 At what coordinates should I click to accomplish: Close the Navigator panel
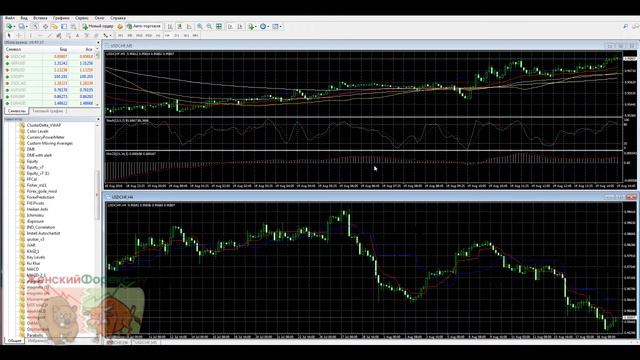coord(98,119)
